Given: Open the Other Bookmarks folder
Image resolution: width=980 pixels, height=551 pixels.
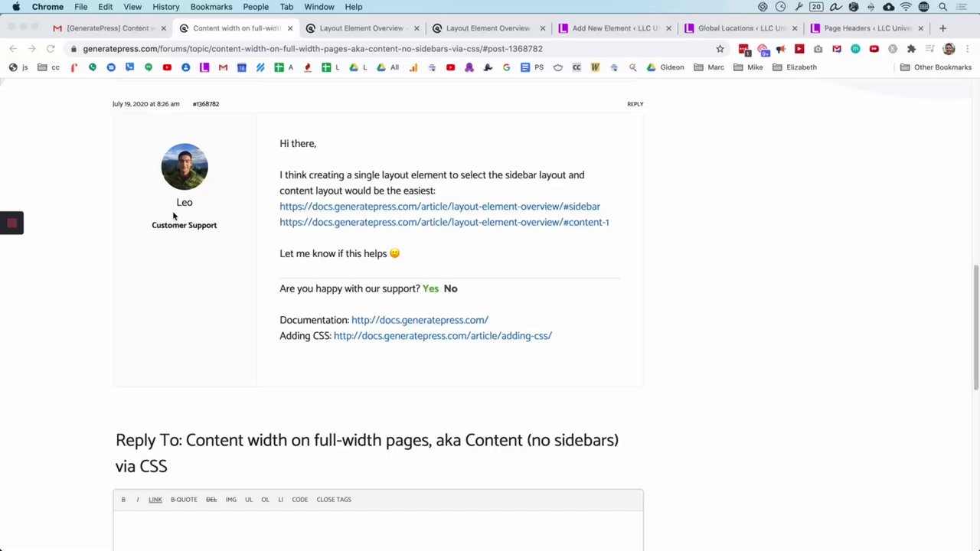Looking at the screenshot, I should pos(936,67).
